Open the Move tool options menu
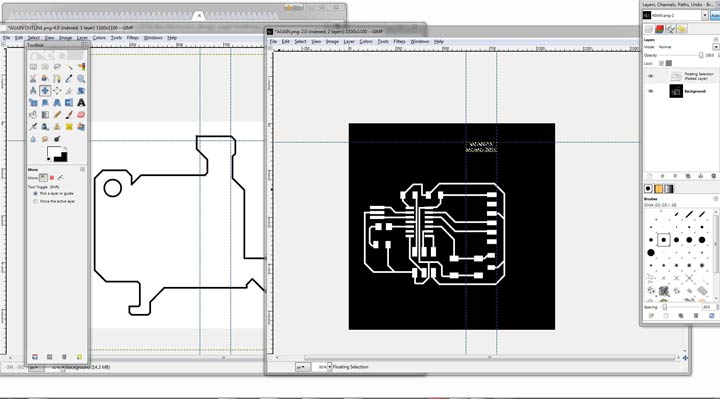 point(83,169)
